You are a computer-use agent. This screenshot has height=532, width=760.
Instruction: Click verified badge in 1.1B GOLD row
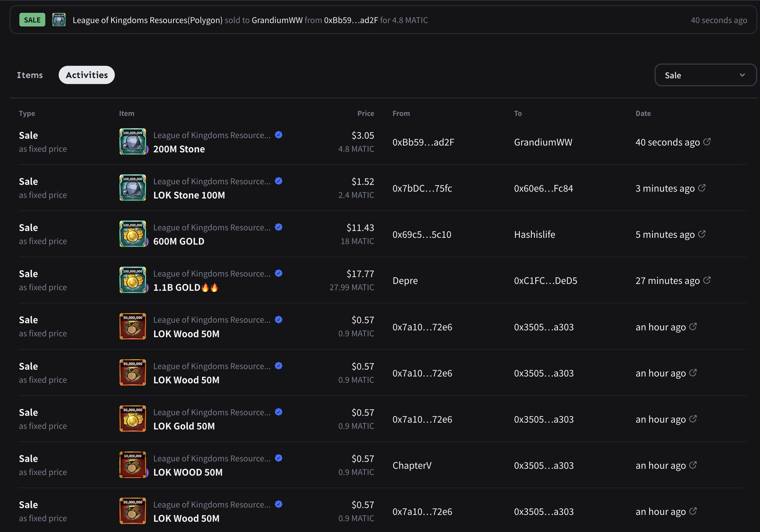[279, 273]
